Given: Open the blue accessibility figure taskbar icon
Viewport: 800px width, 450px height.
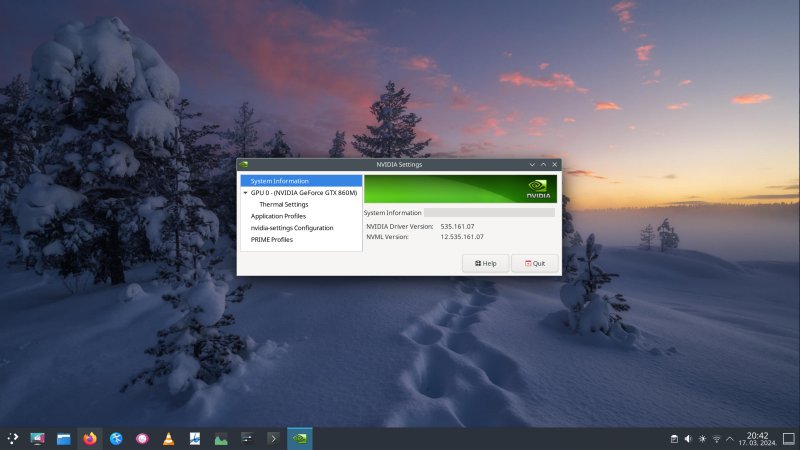Looking at the screenshot, I should tap(116, 438).
